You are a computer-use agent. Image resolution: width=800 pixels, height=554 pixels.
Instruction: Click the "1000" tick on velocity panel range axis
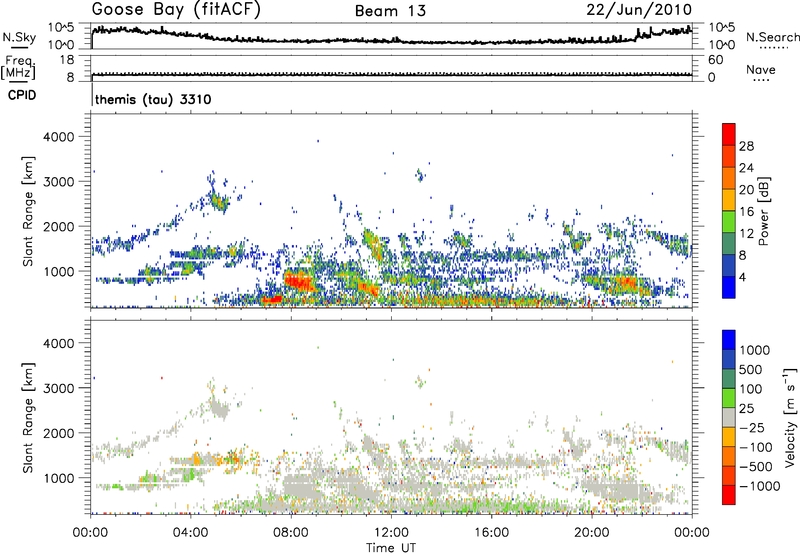tap(58, 478)
